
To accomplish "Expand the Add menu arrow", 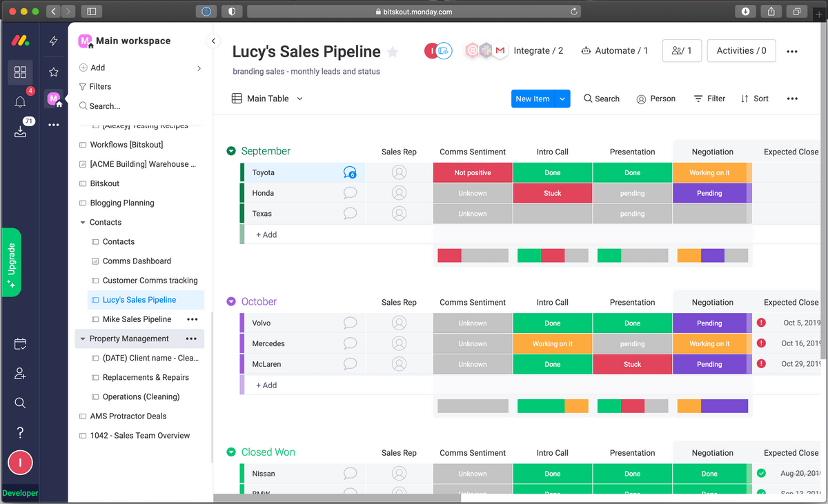I will [199, 68].
